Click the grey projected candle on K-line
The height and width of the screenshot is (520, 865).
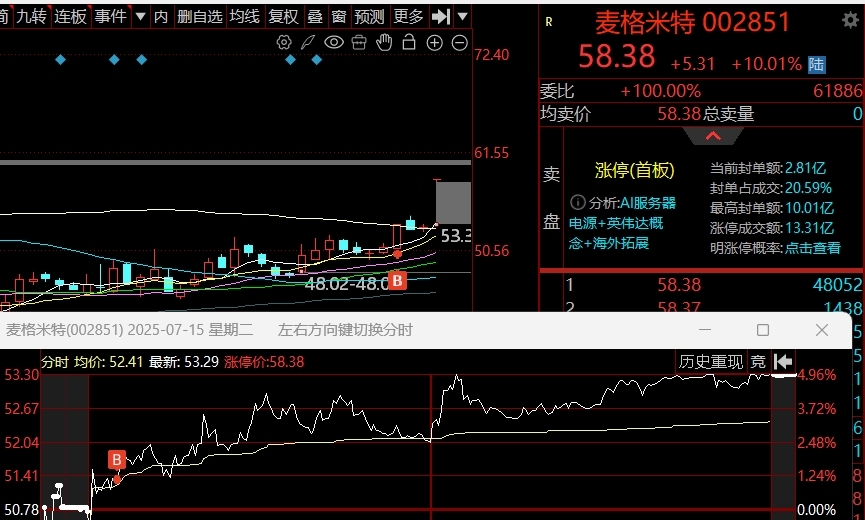click(x=453, y=202)
